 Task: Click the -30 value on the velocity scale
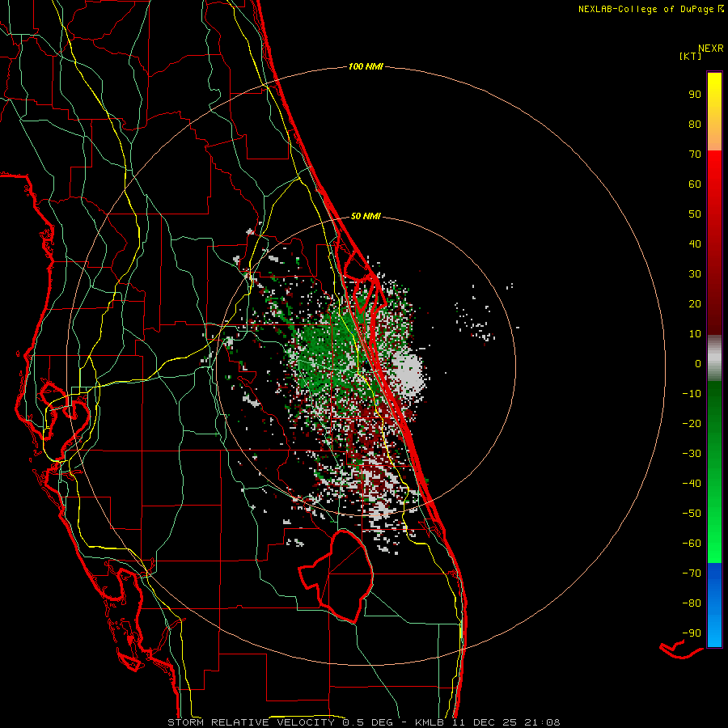[x=692, y=454]
